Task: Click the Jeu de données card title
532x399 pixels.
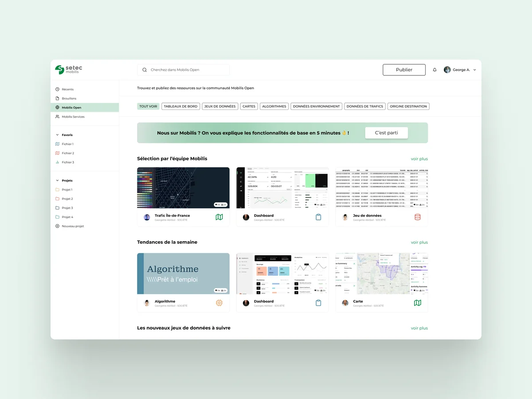Action: click(x=368, y=215)
